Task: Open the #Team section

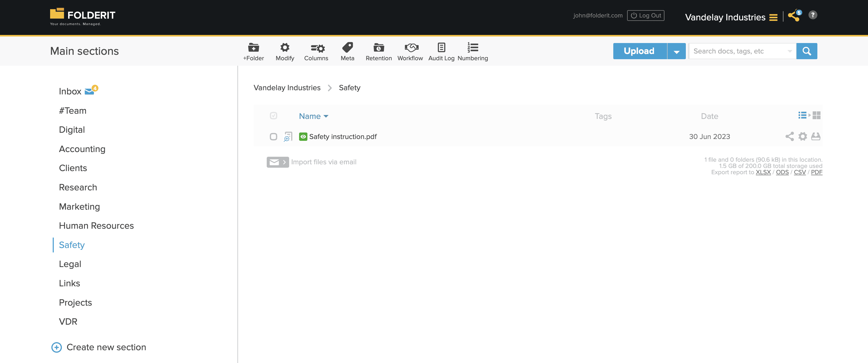Action: click(x=73, y=111)
